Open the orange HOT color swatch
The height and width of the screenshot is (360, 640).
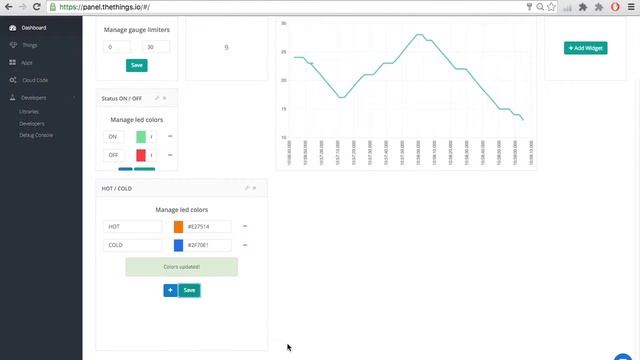[x=178, y=227]
